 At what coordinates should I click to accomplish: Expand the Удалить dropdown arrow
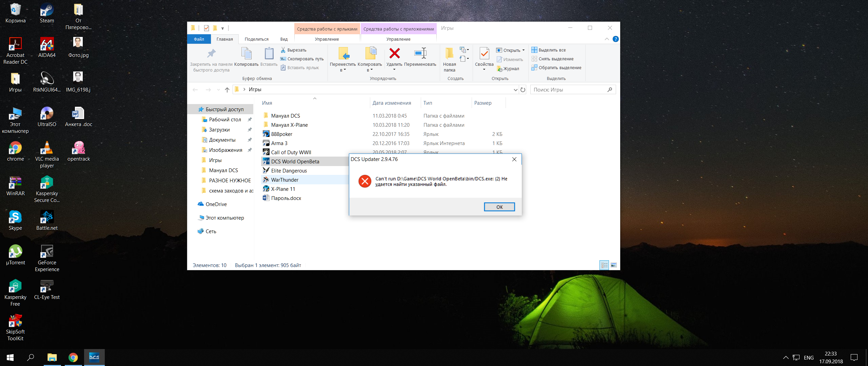[394, 70]
